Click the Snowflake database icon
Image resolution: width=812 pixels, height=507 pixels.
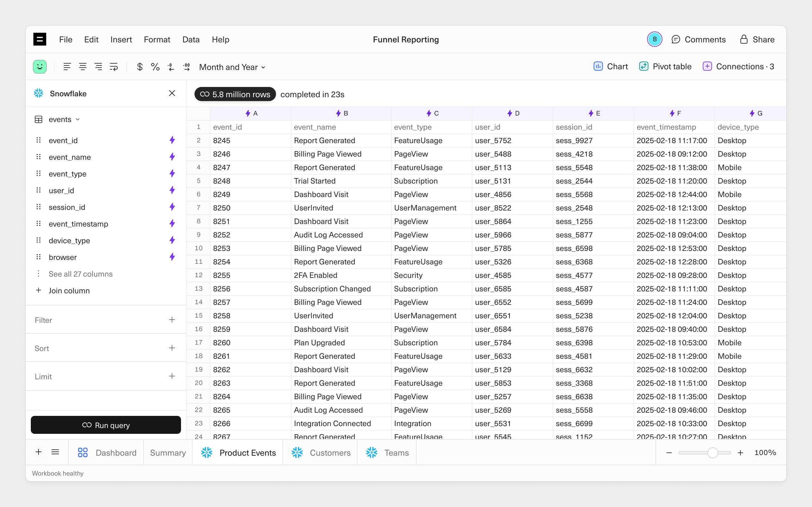(39, 93)
